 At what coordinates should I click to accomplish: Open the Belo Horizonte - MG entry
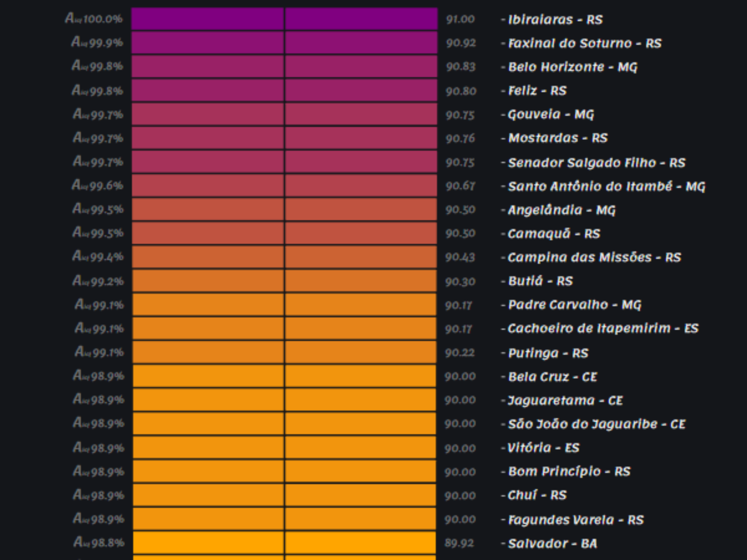tap(572, 67)
